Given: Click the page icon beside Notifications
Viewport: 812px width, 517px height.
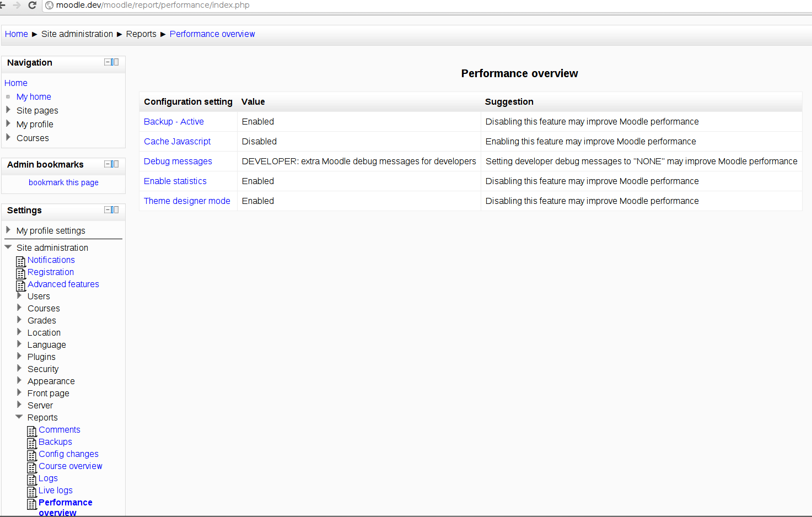Looking at the screenshot, I should tap(21, 261).
